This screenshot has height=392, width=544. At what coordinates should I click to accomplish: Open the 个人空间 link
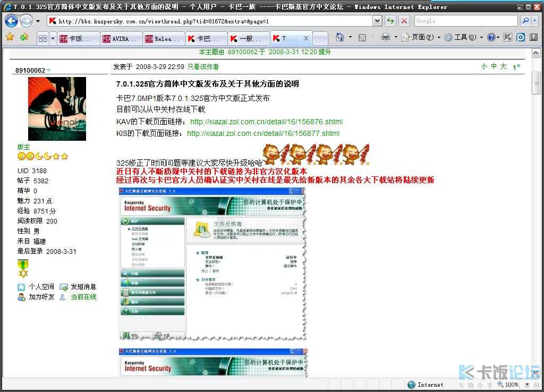[41, 286]
